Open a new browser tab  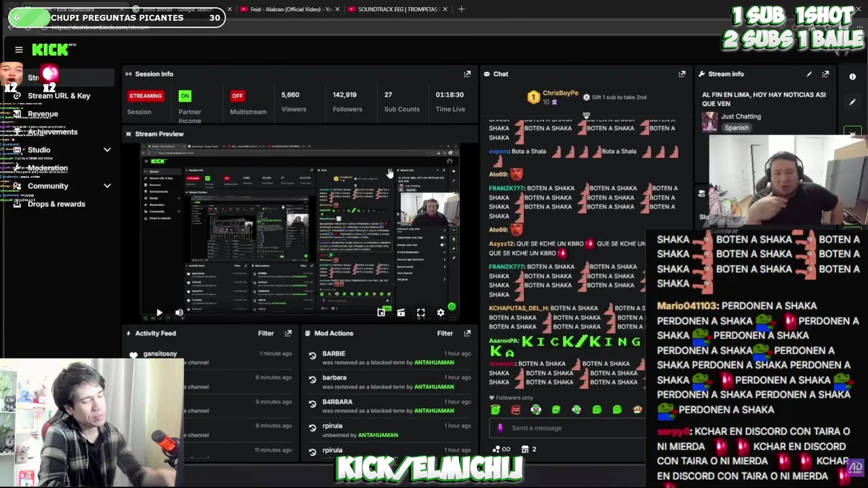click(461, 9)
